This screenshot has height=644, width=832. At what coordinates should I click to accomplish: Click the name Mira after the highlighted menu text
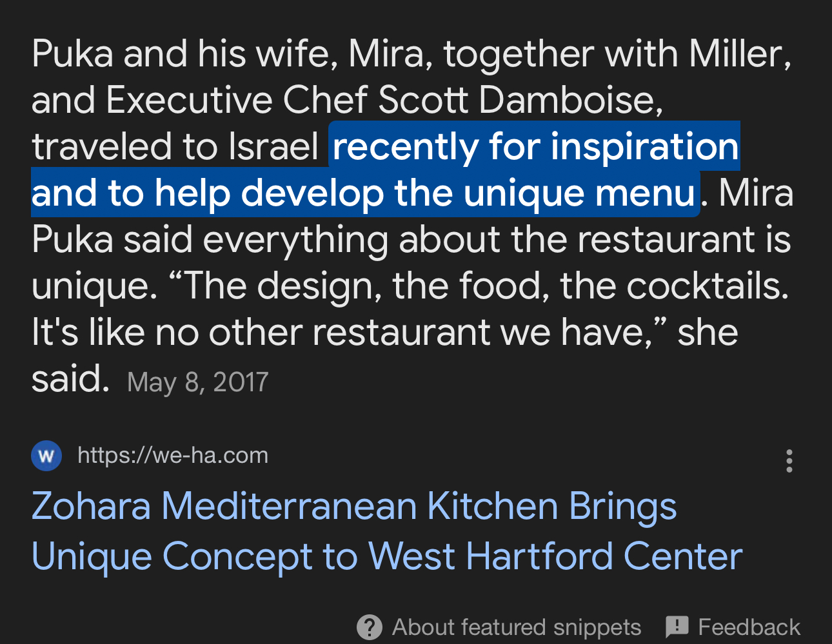point(756,193)
